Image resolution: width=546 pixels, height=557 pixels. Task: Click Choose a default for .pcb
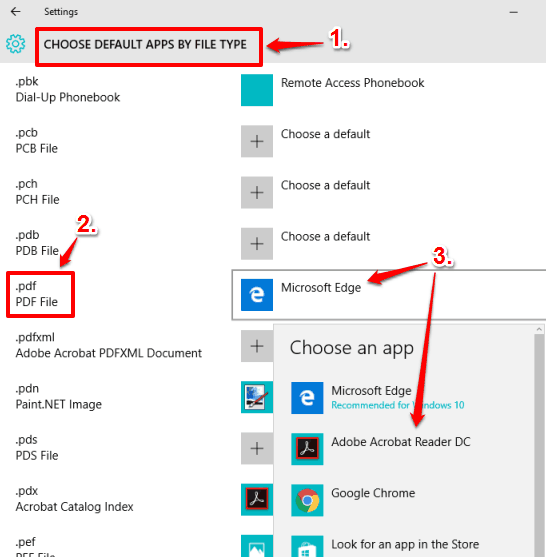pyautogui.click(x=325, y=134)
